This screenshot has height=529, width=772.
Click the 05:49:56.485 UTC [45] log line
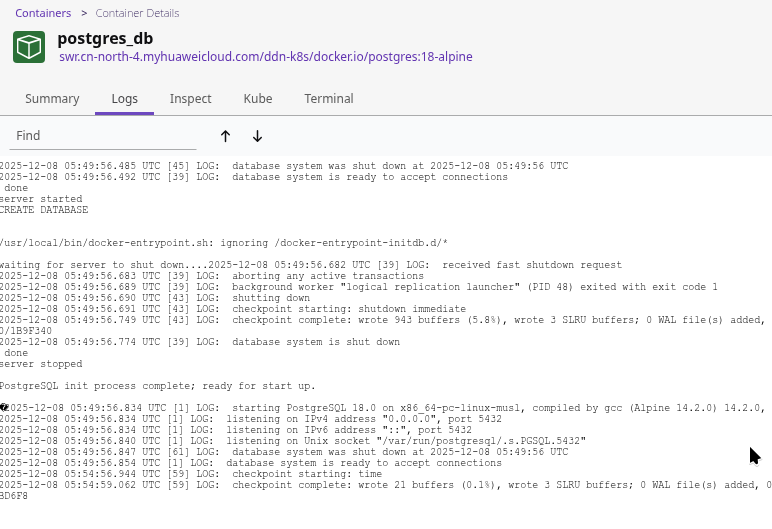(284, 166)
